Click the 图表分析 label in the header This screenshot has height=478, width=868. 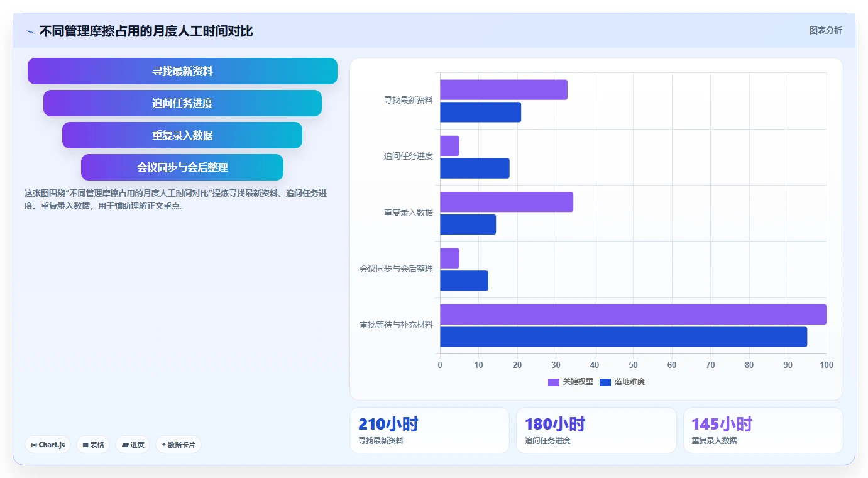[825, 31]
